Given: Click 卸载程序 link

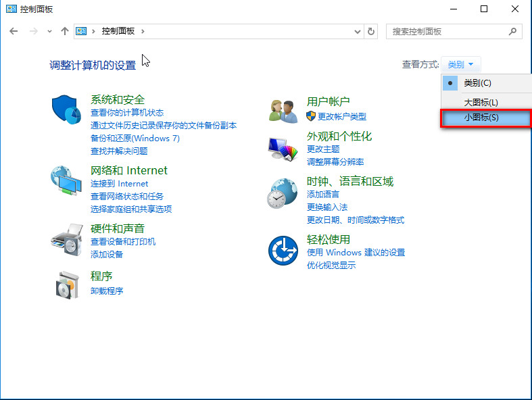Looking at the screenshot, I should tap(107, 291).
